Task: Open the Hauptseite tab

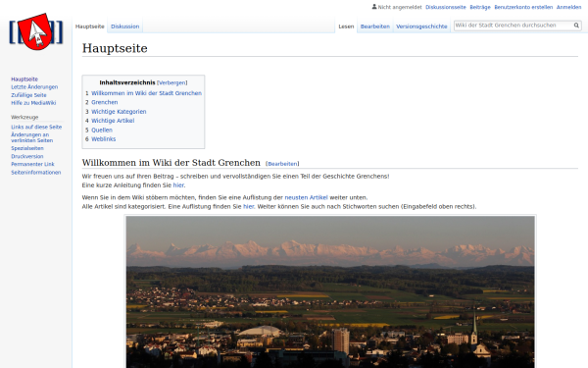Action: coord(89,26)
